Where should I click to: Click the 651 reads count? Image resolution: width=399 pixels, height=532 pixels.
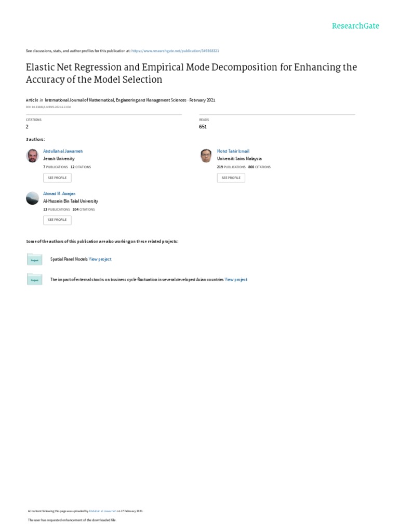point(203,126)
